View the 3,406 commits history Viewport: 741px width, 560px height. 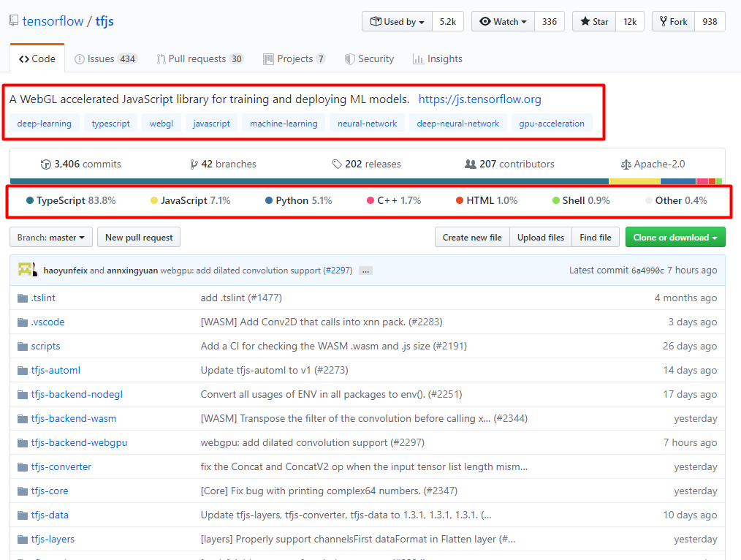[81, 164]
